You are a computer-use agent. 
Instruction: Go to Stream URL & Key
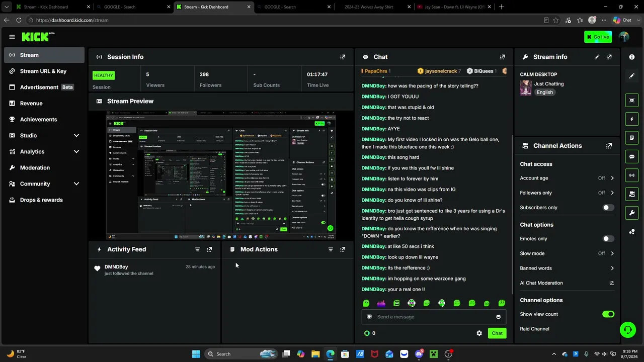click(x=44, y=71)
